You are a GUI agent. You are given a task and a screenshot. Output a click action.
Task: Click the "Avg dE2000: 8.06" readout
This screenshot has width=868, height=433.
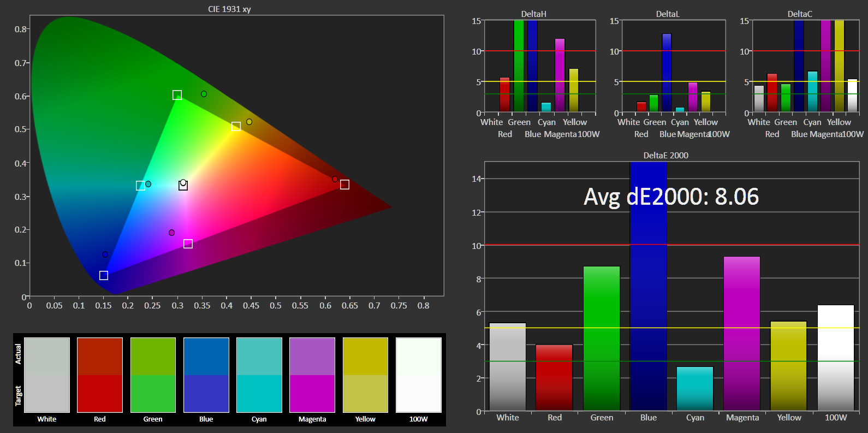tap(671, 197)
